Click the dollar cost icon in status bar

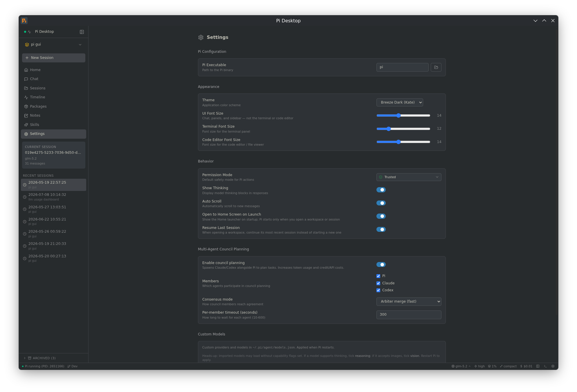click(x=521, y=366)
